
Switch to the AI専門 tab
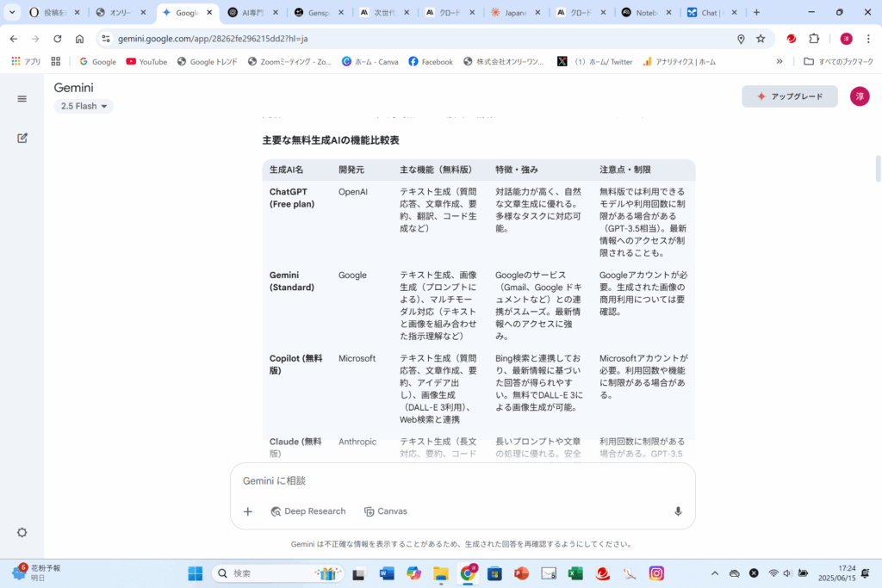tap(253, 12)
